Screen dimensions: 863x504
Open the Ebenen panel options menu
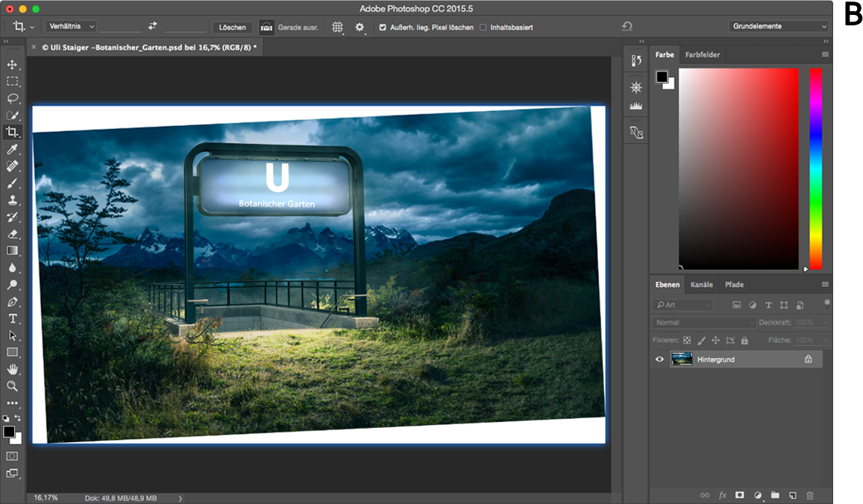pos(825,285)
